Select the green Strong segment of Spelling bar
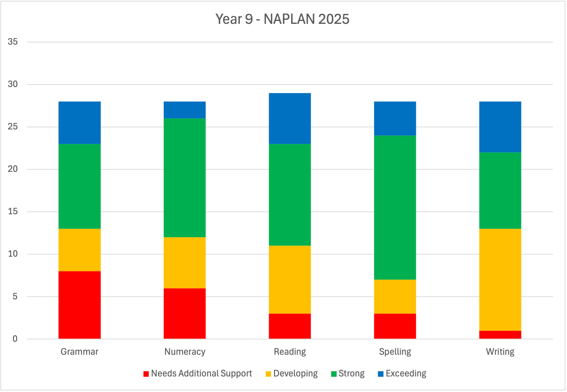567x392 pixels. (x=395, y=207)
